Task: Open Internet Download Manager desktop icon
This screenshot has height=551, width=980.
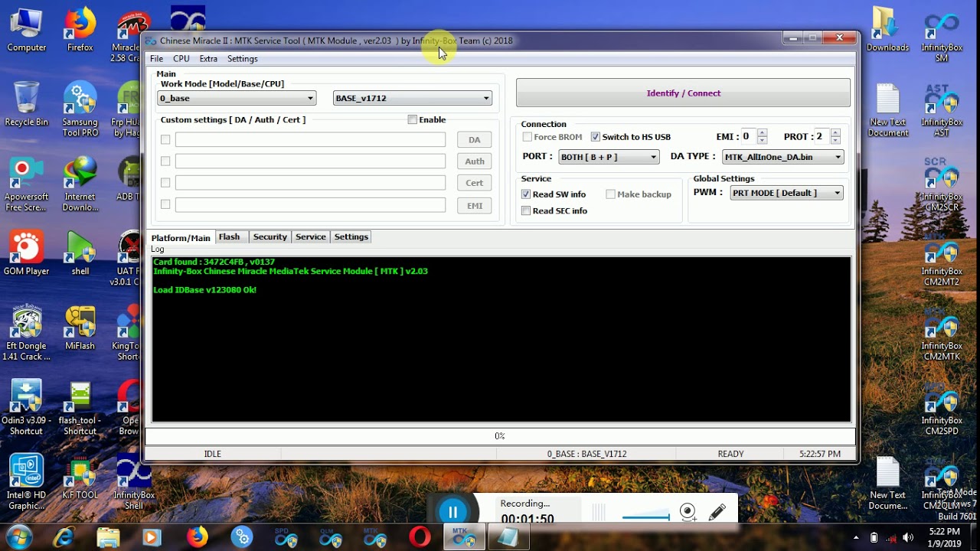Action: (x=80, y=184)
